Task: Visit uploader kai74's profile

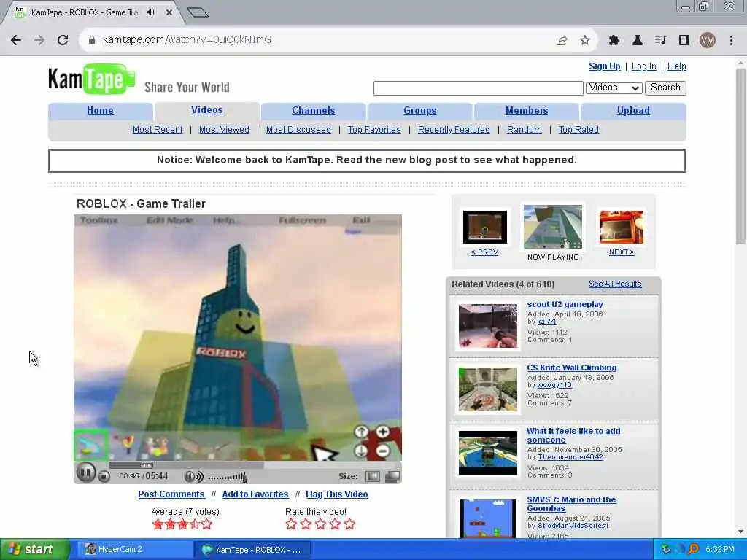Action: (546, 322)
